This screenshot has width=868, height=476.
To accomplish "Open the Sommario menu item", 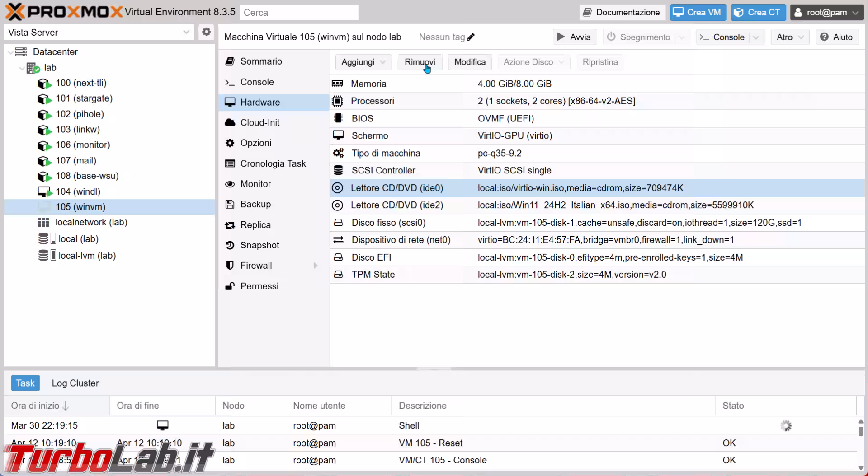I will tap(261, 61).
